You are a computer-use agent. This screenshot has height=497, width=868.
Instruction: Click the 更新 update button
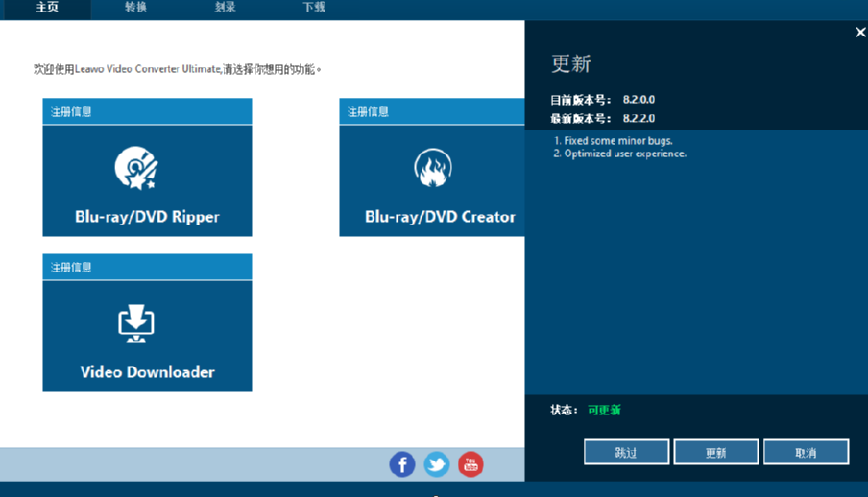tap(716, 452)
